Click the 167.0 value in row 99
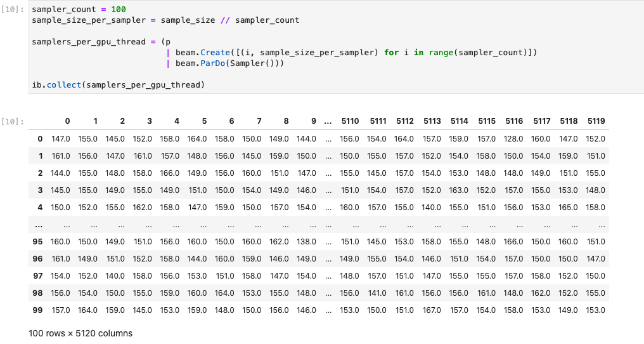Viewport: 644px width, 344px height. 432,310
